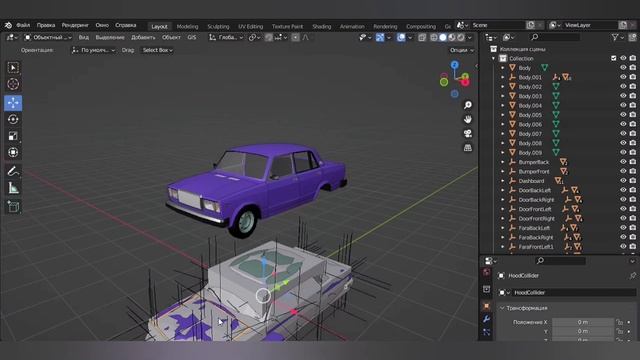This screenshot has height=360, width=640.
Task: Toggle the Collection exclude checkbox
Action: 613,58
